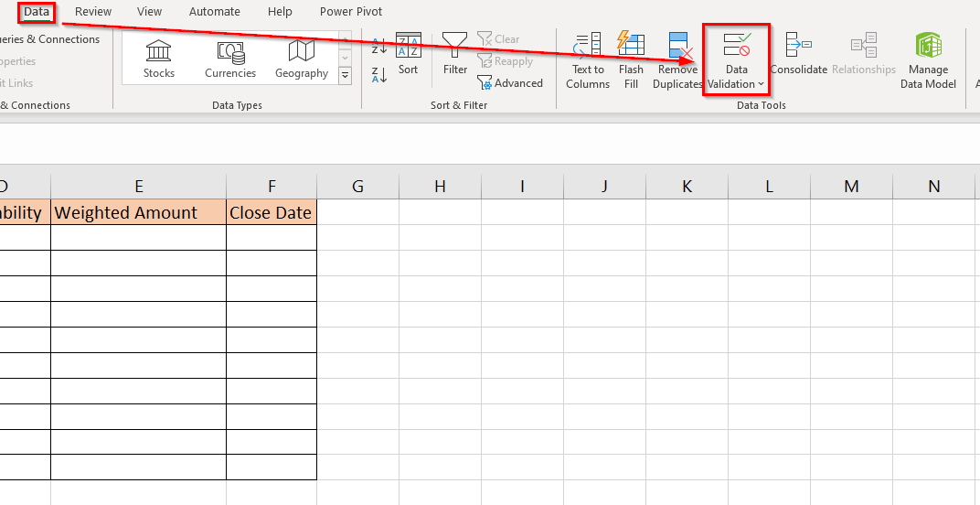Click the Clear filter button

[x=498, y=38]
